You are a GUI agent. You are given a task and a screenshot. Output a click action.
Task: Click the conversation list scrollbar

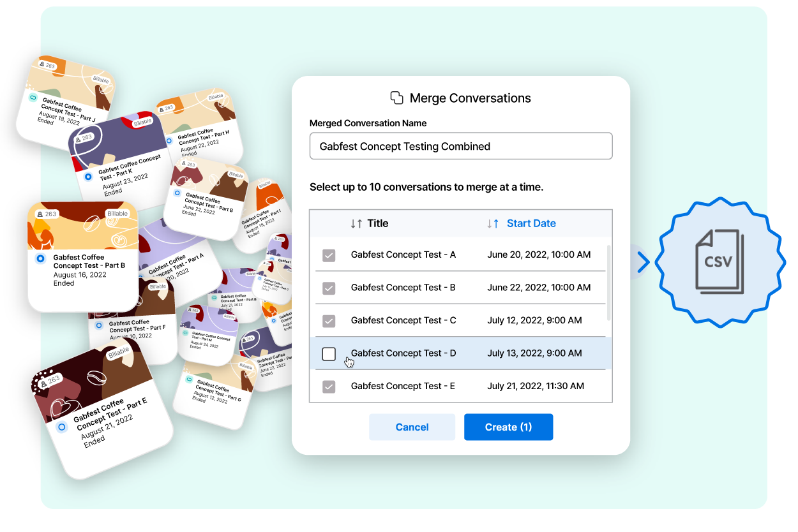pos(608,283)
